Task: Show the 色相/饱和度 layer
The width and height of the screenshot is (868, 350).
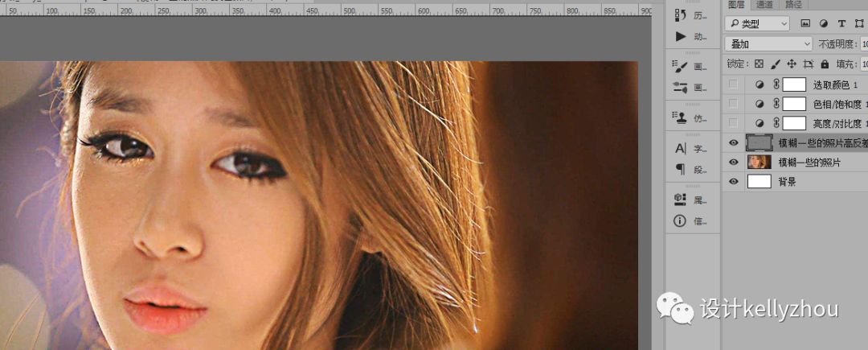Action: tap(734, 104)
